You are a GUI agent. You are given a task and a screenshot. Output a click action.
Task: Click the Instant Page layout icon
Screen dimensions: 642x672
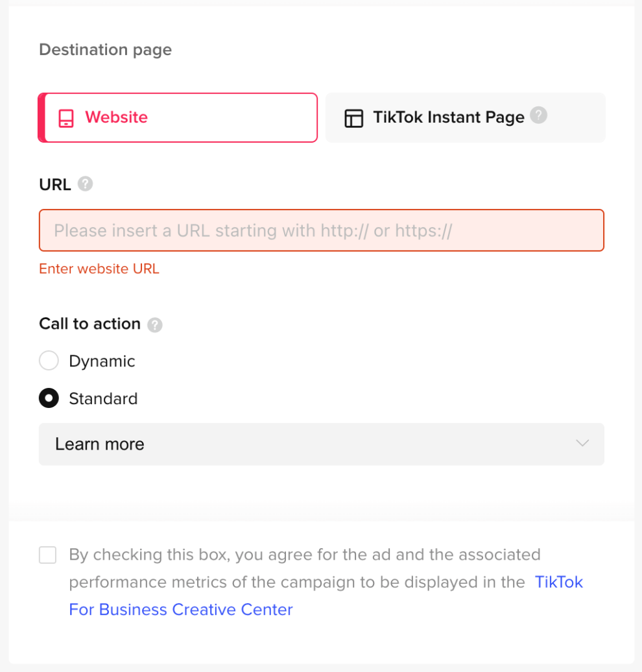354,118
